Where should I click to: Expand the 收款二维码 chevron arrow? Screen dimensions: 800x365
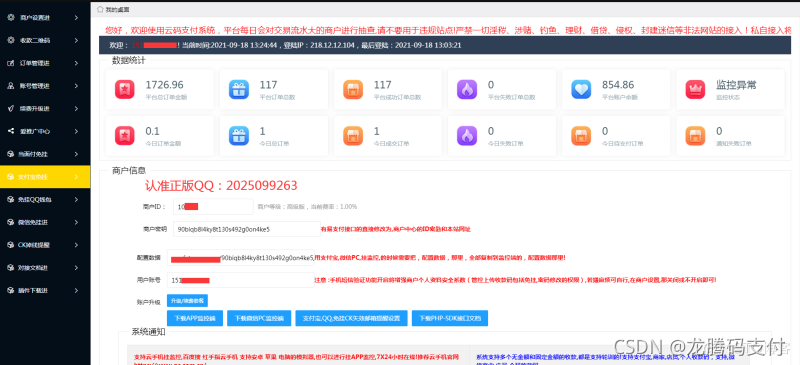pos(76,40)
